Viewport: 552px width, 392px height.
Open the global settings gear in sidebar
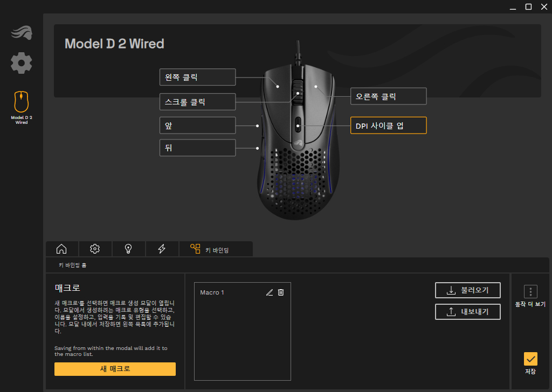coord(22,63)
